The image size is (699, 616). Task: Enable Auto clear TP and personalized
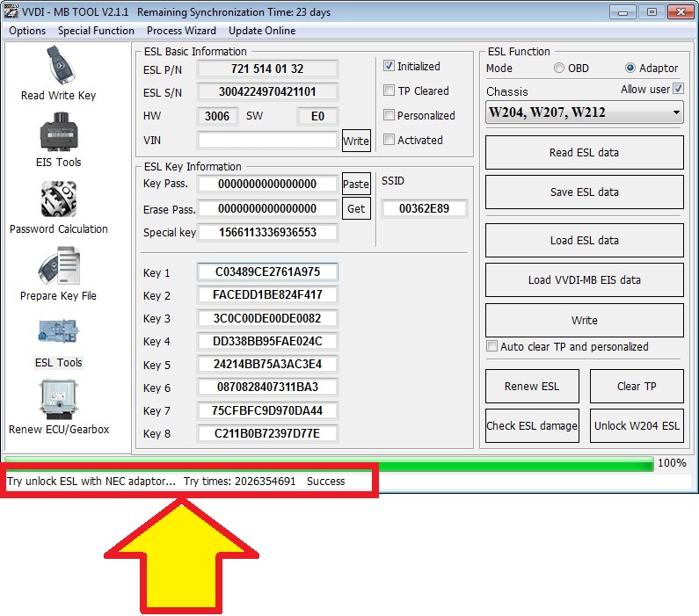coord(491,346)
